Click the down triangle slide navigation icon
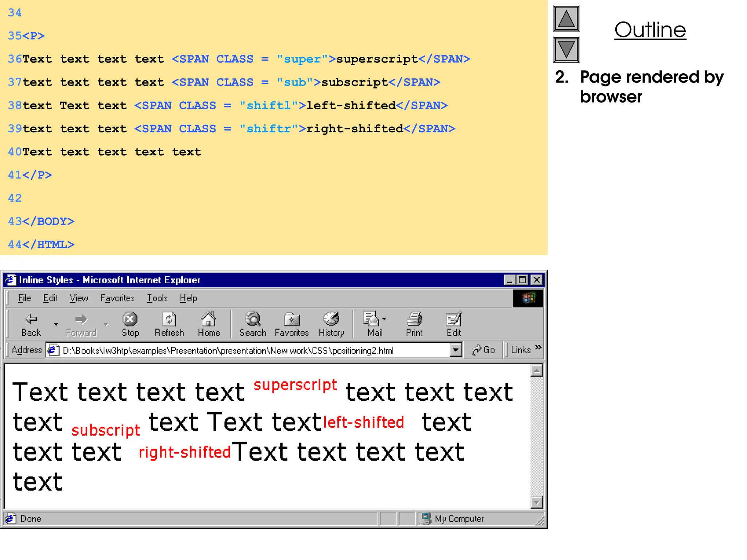747x560 pixels. (566, 50)
